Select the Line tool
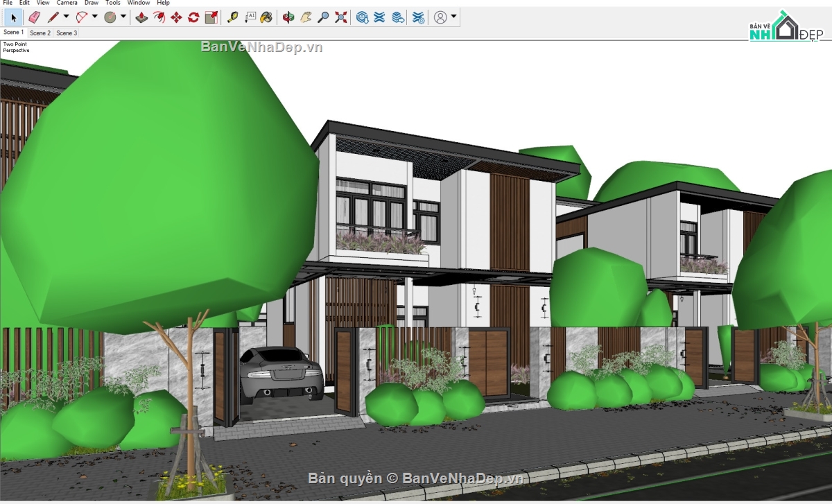Image resolution: width=832 pixels, height=504 pixels. pos(53,18)
